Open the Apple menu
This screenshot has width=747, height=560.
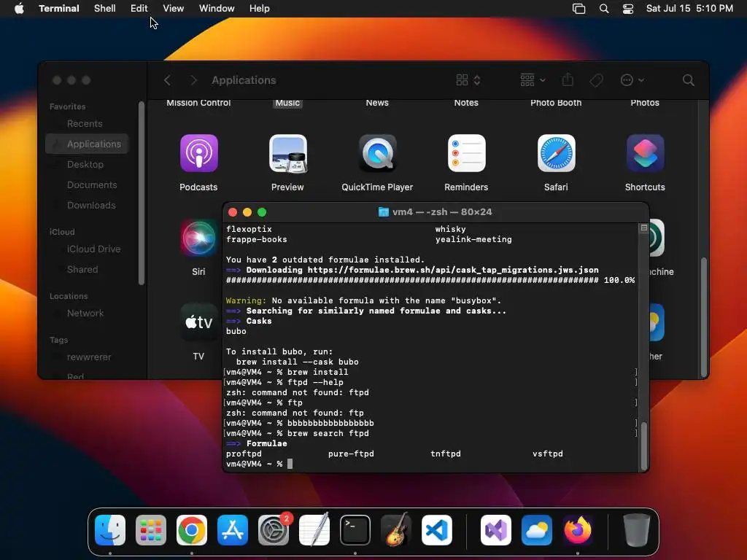pyautogui.click(x=19, y=9)
